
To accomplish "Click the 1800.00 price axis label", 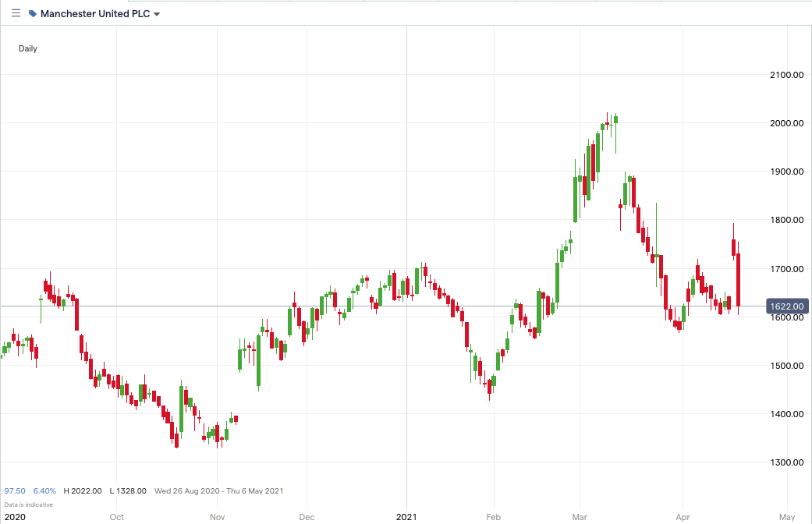I will [x=786, y=220].
